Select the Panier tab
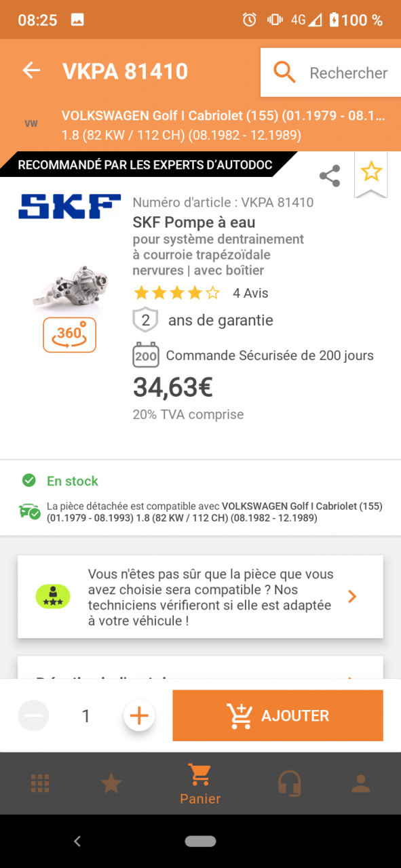Image resolution: width=401 pixels, height=868 pixels. click(x=200, y=784)
